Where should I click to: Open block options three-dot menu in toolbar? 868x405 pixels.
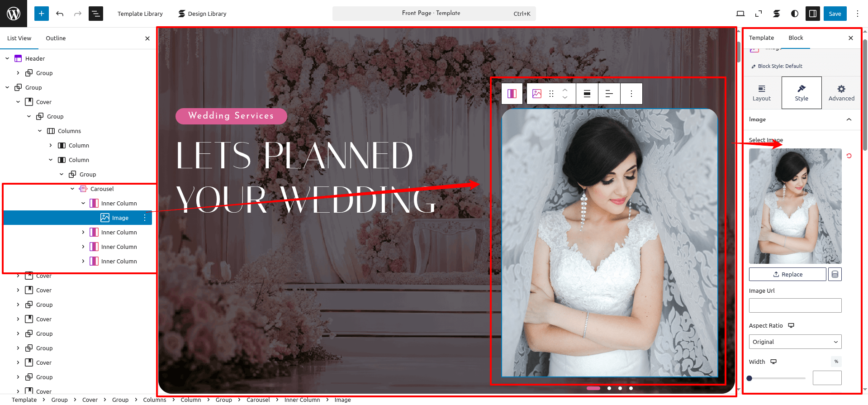pos(631,94)
